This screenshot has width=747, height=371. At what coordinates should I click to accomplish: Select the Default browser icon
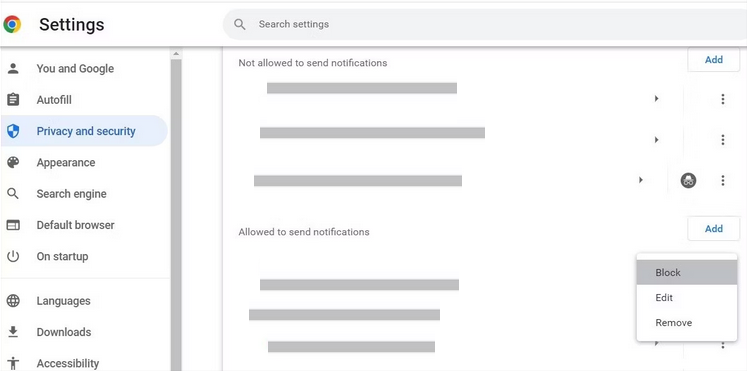[x=13, y=225]
